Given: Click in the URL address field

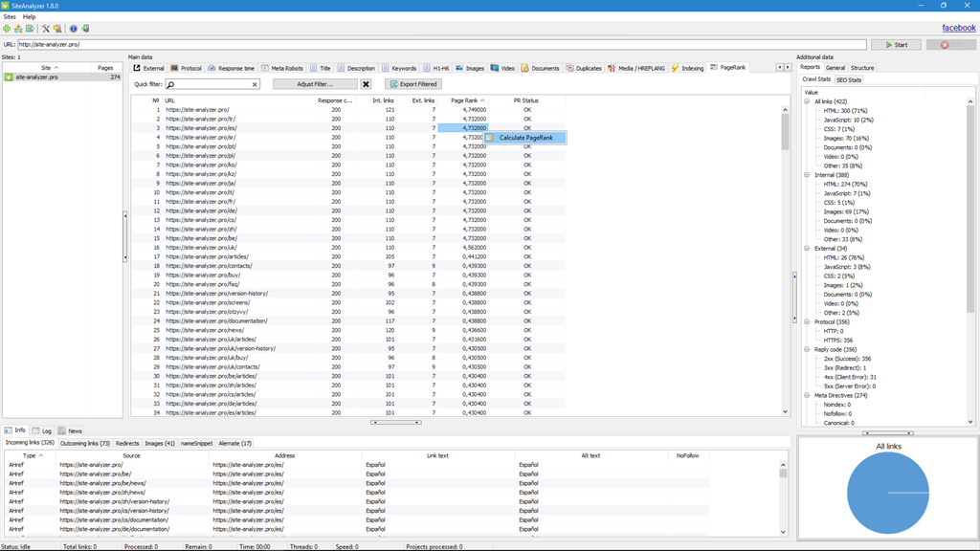Looking at the screenshot, I should pos(442,45).
